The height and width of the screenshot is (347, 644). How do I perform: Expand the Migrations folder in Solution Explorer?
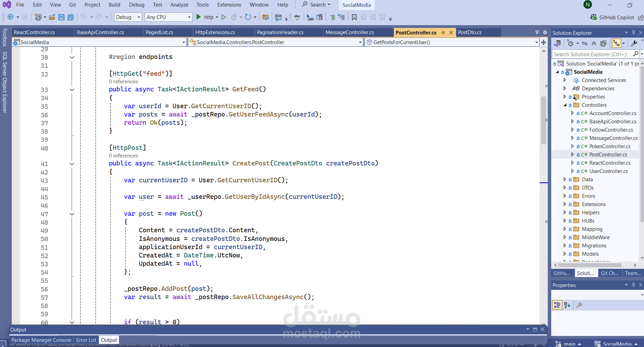coord(565,246)
